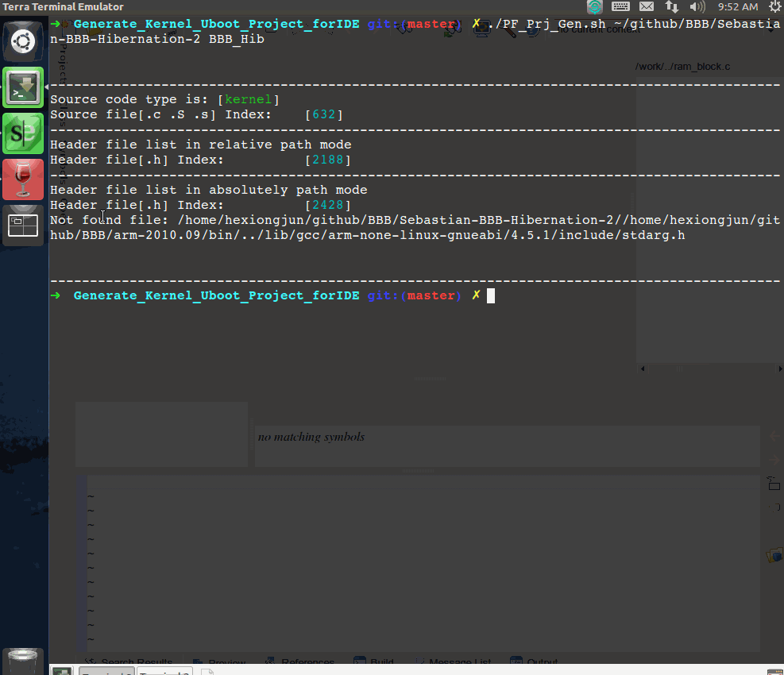Image resolution: width=784 pixels, height=675 pixels.
Task: Switch to the background 'Search Results' tab
Action: tap(129, 661)
